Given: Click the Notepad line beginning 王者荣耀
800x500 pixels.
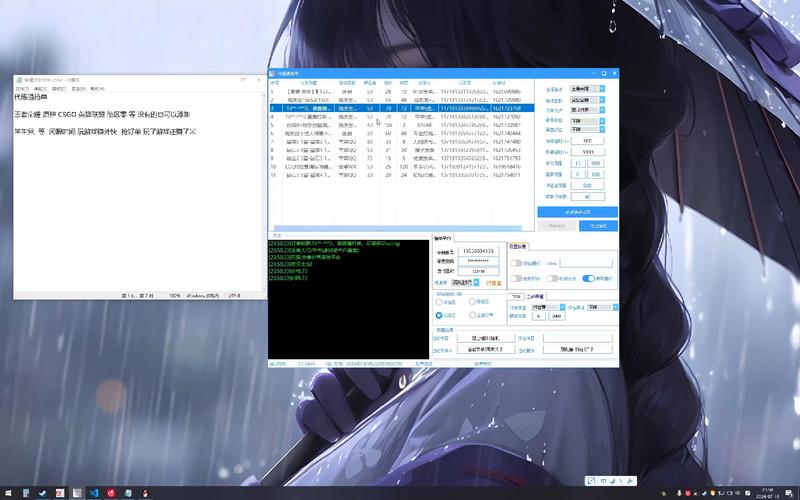Looking at the screenshot, I should [x=102, y=114].
